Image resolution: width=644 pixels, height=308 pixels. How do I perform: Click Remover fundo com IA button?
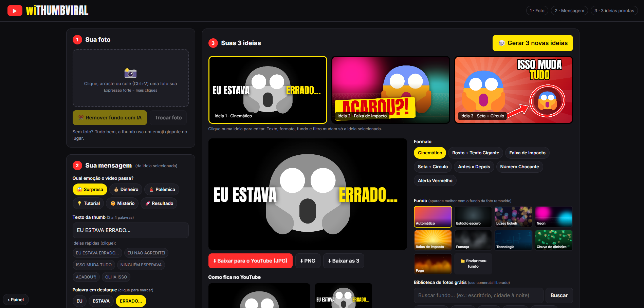[x=110, y=118]
